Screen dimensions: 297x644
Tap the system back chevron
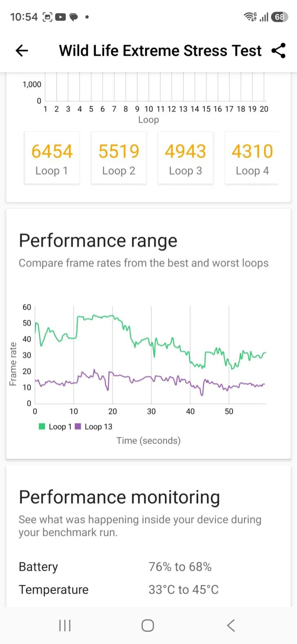[x=231, y=625]
